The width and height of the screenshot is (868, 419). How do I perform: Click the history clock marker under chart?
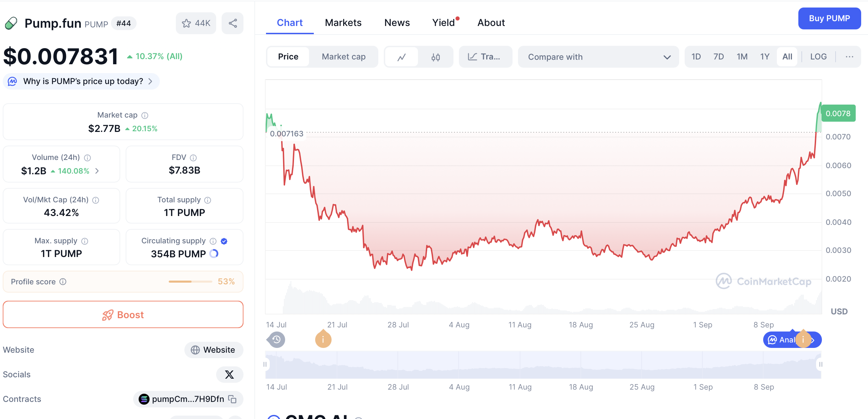(276, 340)
